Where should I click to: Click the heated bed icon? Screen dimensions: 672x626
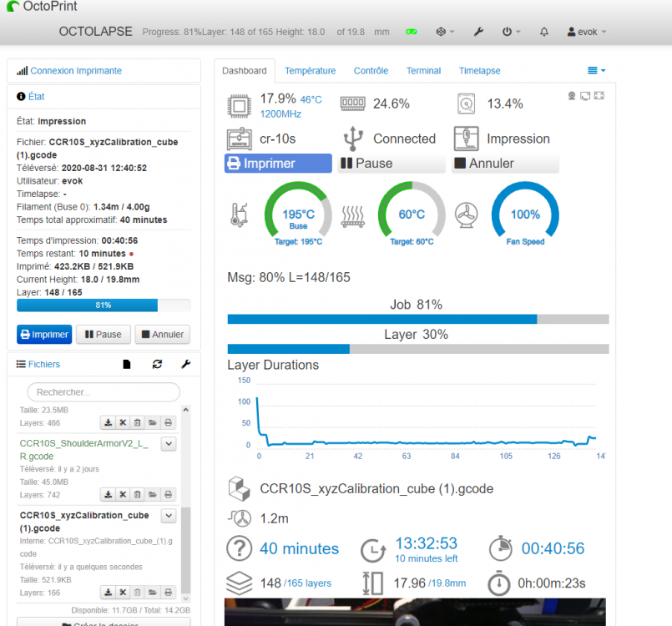pos(353,216)
